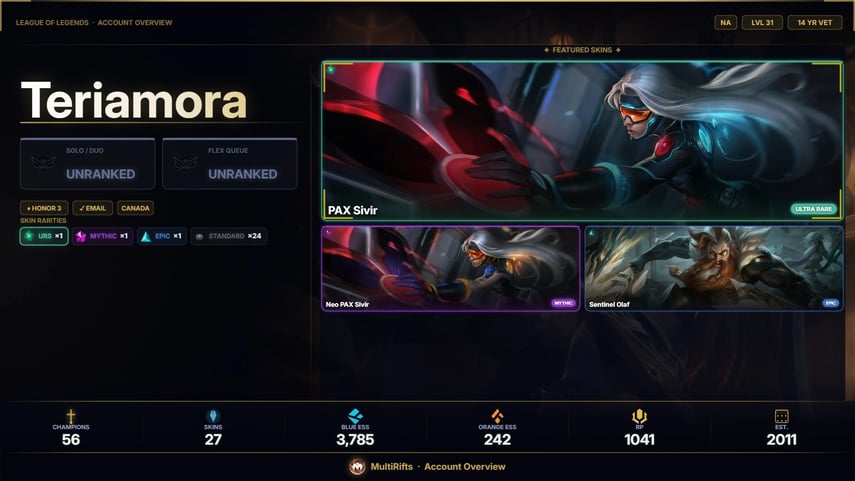
Task: Open the Sentinel Olaf skin thumbnail
Action: point(714,268)
